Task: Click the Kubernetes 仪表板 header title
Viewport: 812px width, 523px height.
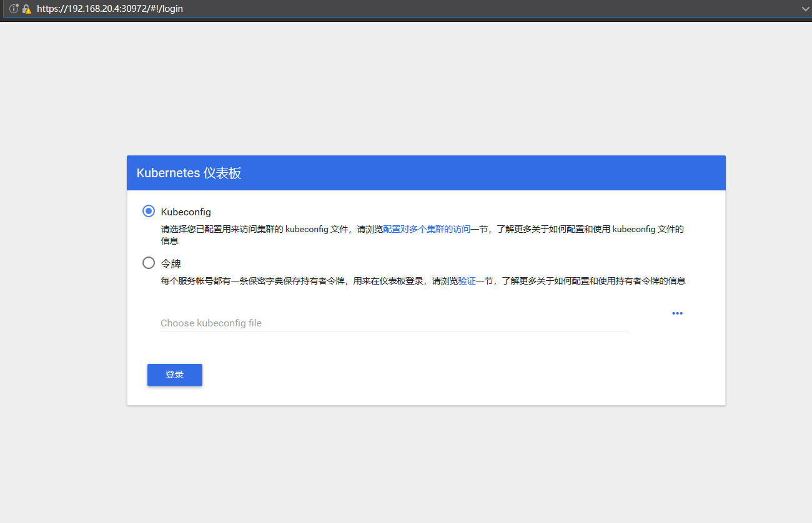Action: tap(189, 173)
